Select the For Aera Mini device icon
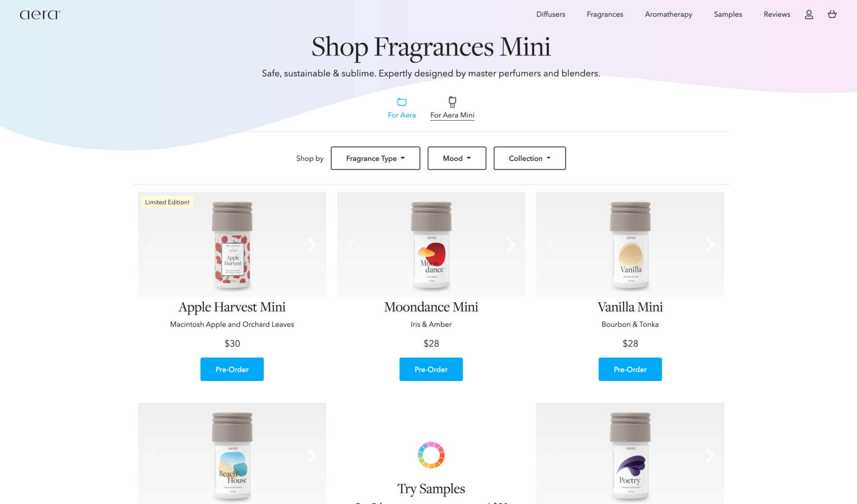This screenshot has height=504, width=857. (452, 102)
